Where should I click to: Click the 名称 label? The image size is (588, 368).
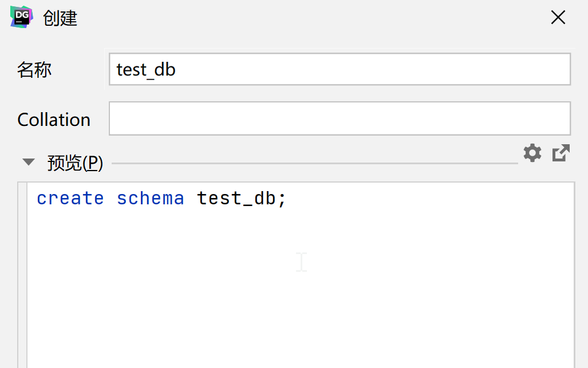(34, 70)
